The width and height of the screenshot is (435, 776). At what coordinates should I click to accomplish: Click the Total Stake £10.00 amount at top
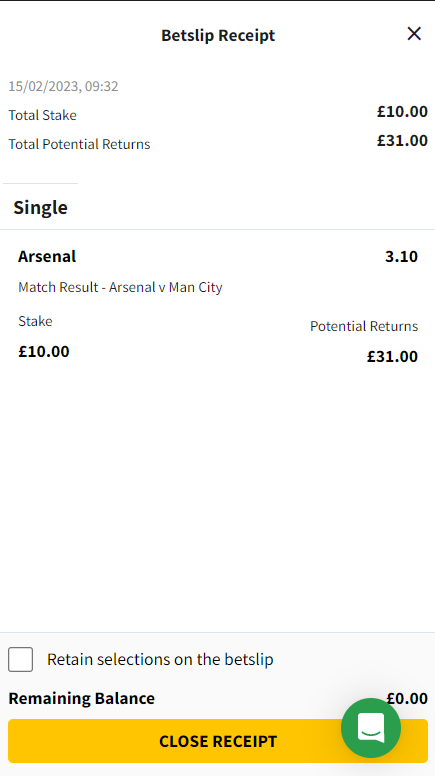[402, 111]
